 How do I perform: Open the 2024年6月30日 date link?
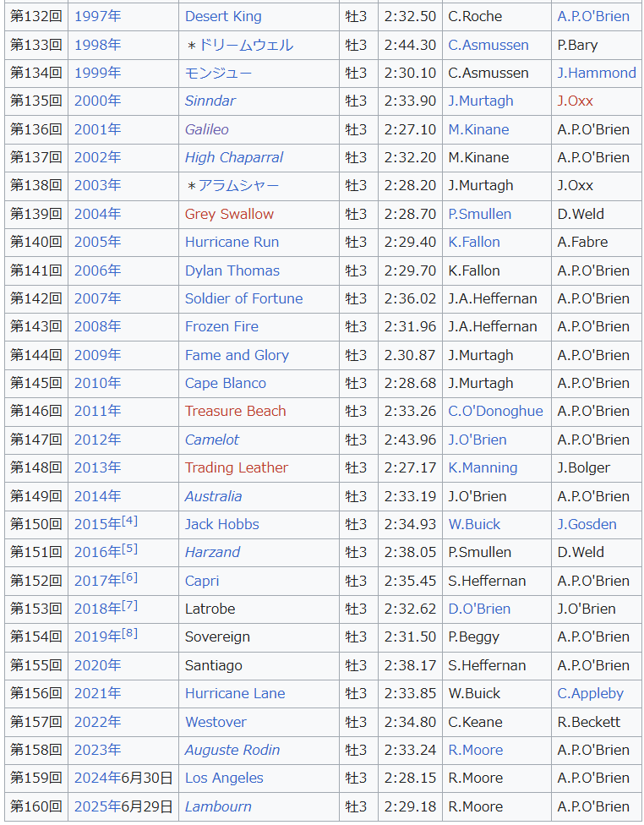click(123, 778)
